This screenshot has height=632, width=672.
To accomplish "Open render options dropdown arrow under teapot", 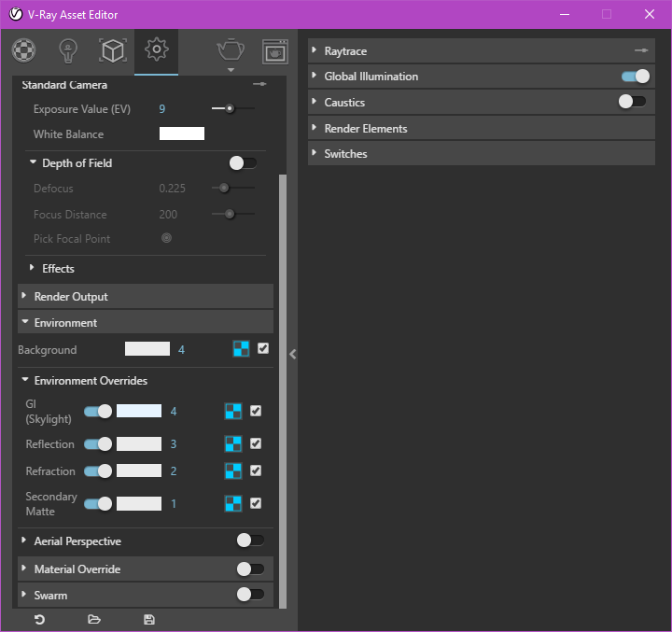I will pos(231,70).
